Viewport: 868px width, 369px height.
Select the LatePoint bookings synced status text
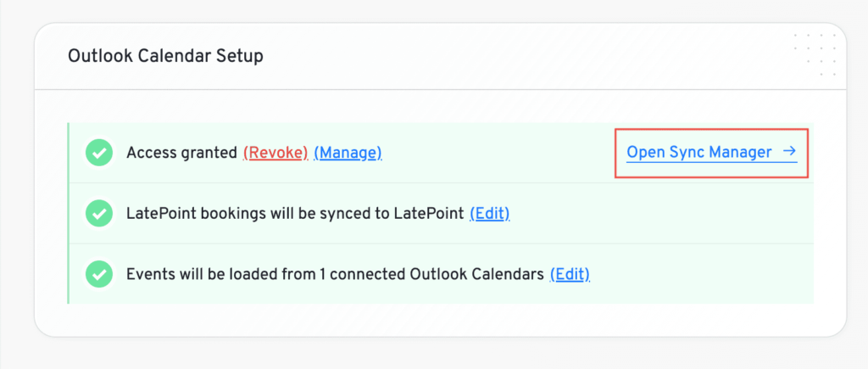tap(294, 214)
